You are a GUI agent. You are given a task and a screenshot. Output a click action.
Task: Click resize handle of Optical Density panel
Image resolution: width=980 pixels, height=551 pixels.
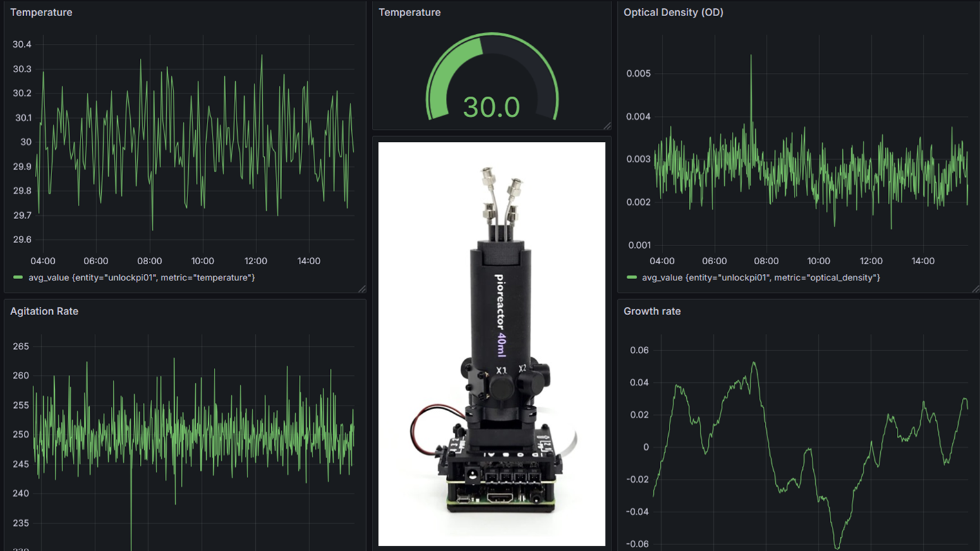pyautogui.click(x=975, y=289)
